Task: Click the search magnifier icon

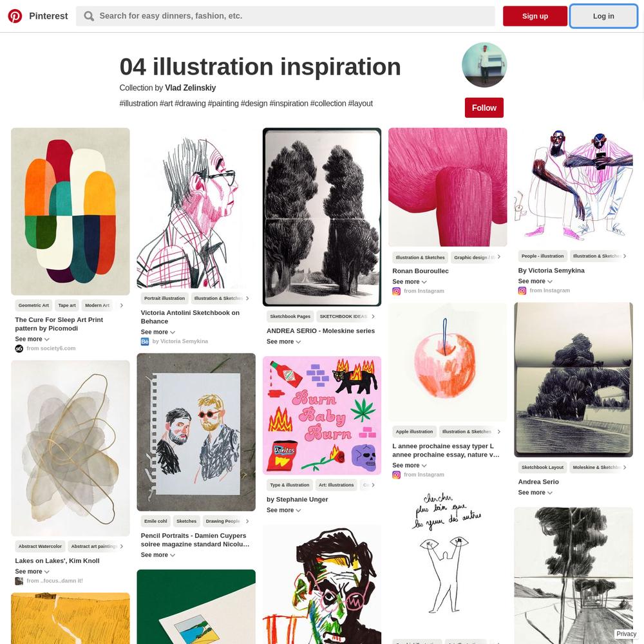Action: [88, 16]
